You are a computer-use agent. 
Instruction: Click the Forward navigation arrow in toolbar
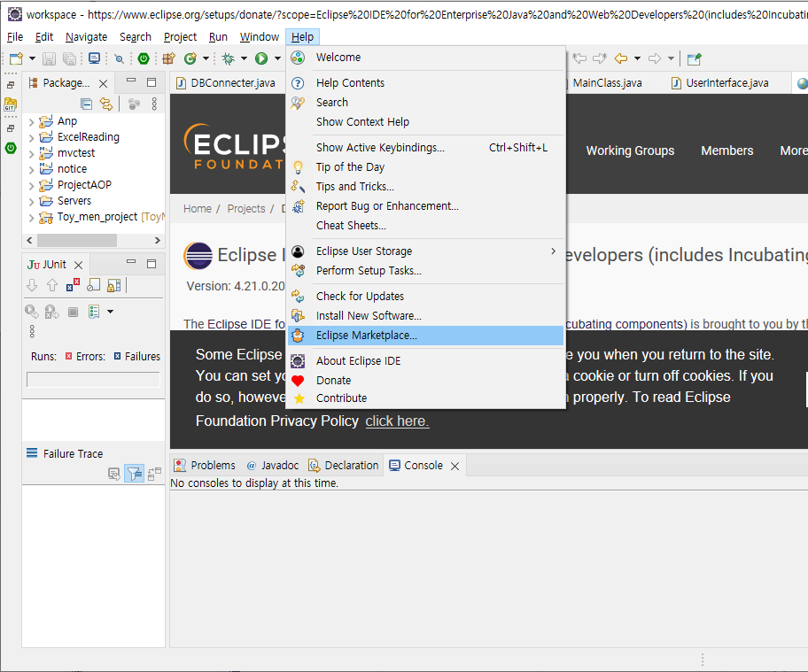[x=655, y=58]
